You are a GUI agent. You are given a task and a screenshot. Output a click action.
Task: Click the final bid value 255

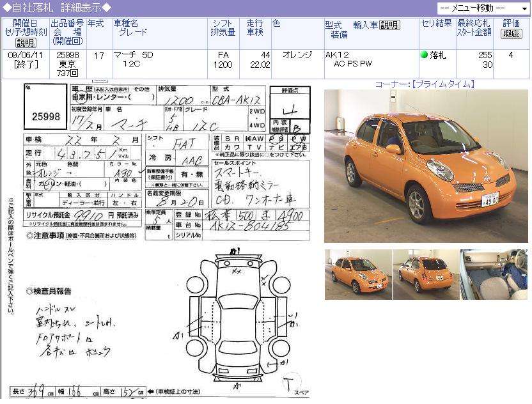[485, 55]
